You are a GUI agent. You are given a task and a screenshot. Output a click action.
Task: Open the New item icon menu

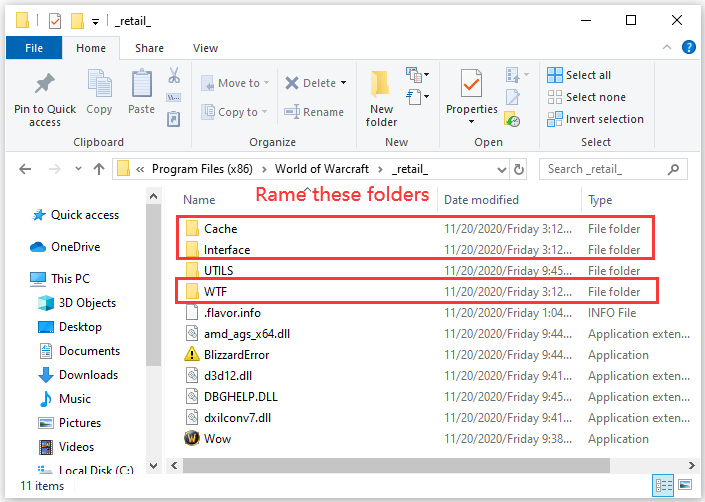(417, 75)
